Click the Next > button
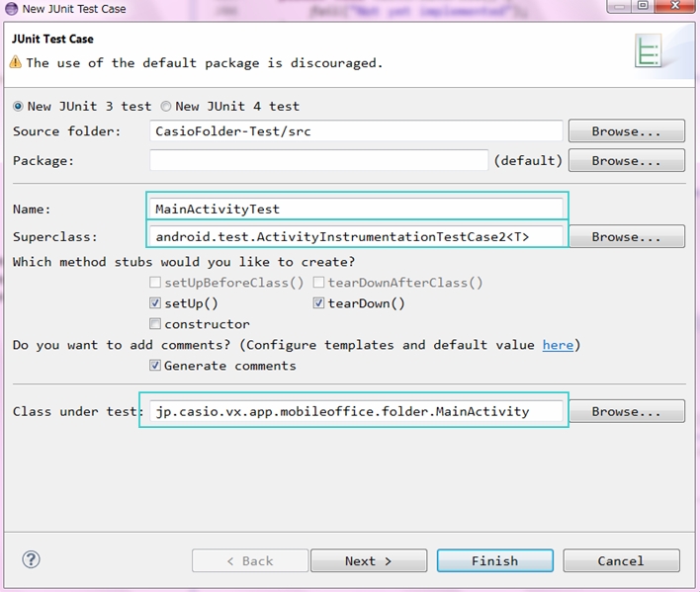This screenshot has height=592, width=700. [369, 560]
